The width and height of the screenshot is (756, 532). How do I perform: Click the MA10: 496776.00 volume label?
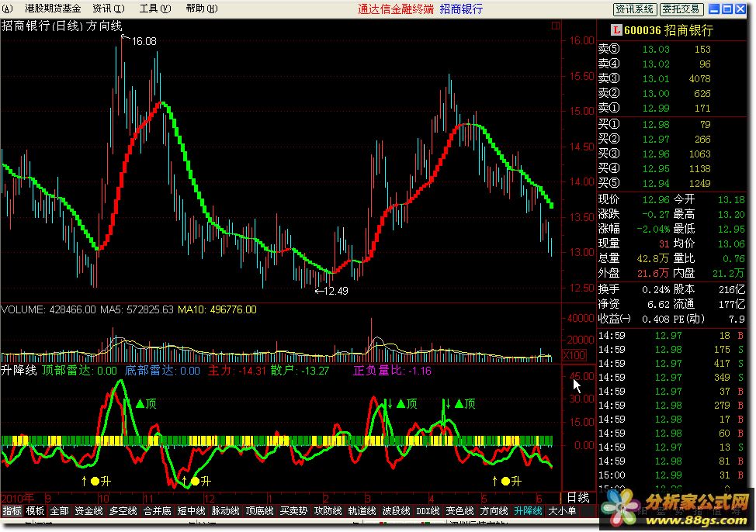click(x=217, y=309)
